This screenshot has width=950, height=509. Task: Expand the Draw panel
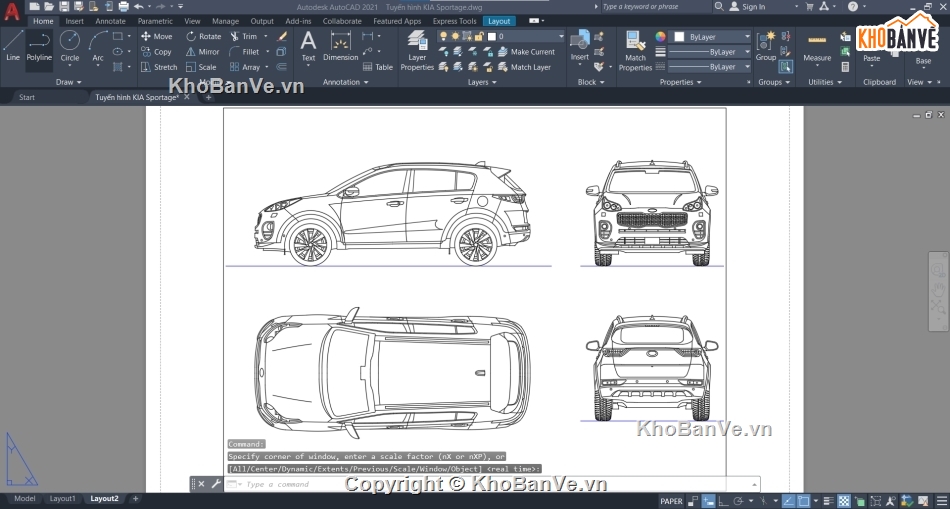(x=68, y=82)
